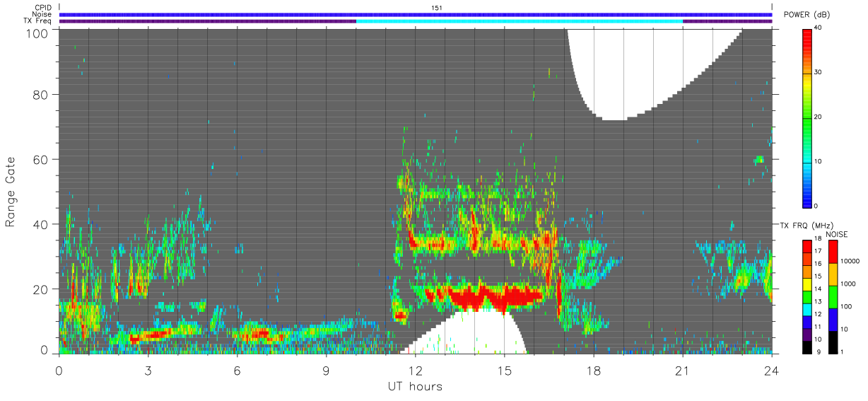Select the 'Noise' label at top left
Screen dimensions: 868x401
pos(42,14)
